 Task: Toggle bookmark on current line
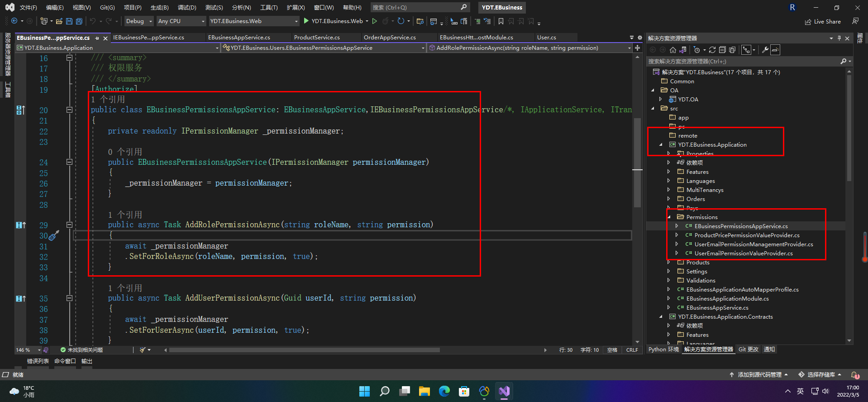[501, 21]
